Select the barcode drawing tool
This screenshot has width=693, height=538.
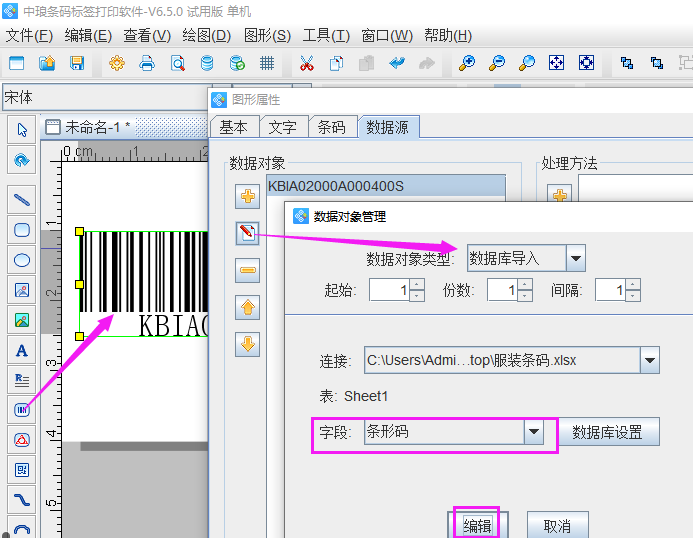22,410
